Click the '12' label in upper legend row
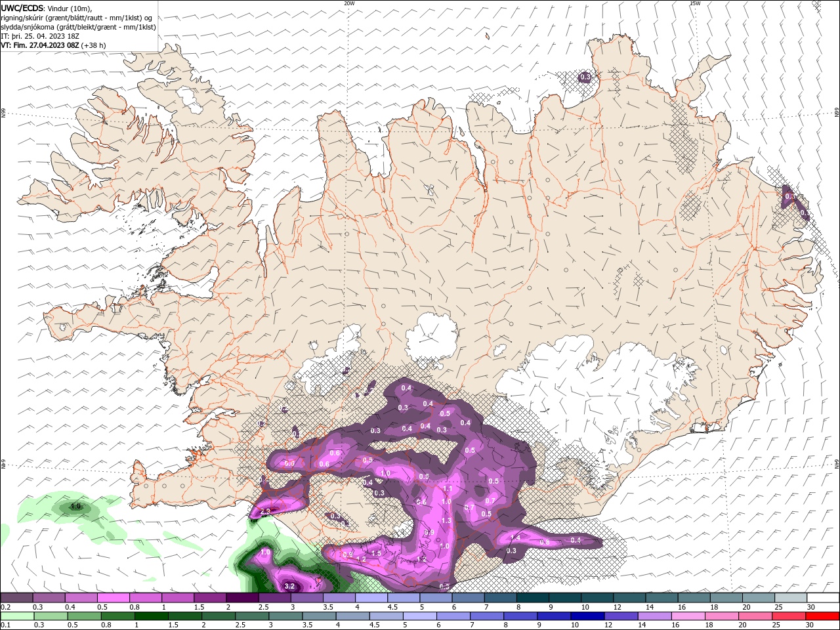The height and width of the screenshot is (630, 840). pyautogui.click(x=617, y=607)
